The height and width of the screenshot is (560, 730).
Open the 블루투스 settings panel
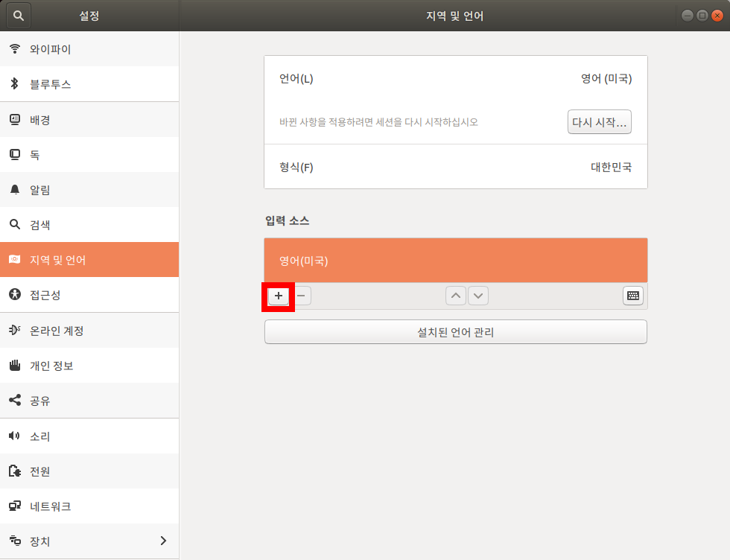coord(89,84)
